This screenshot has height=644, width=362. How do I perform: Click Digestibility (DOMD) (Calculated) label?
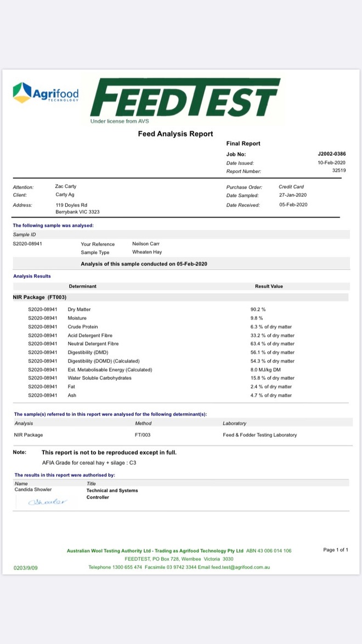point(104,361)
